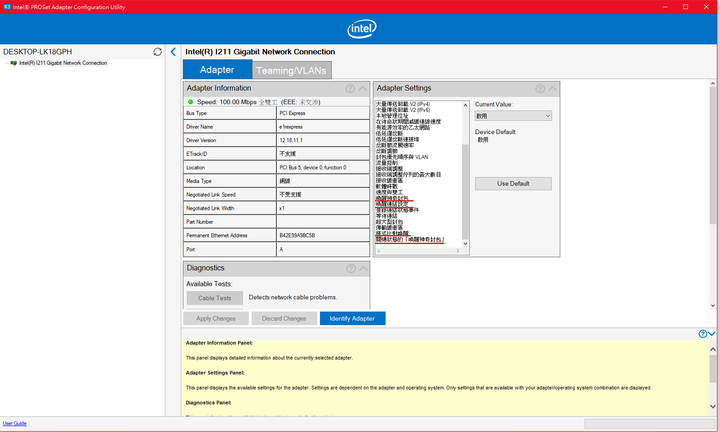The width and height of the screenshot is (720, 432).
Task: Click the Negotiated Link Speed label
Action: pos(211,195)
